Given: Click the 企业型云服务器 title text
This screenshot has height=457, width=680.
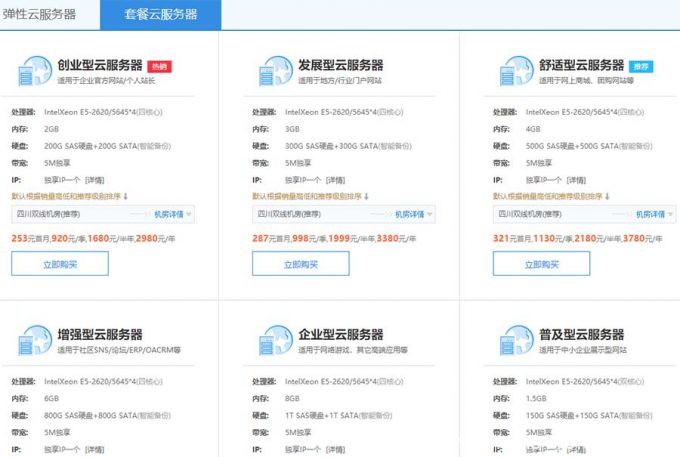Looking at the screenshot, I should point(341,334).
